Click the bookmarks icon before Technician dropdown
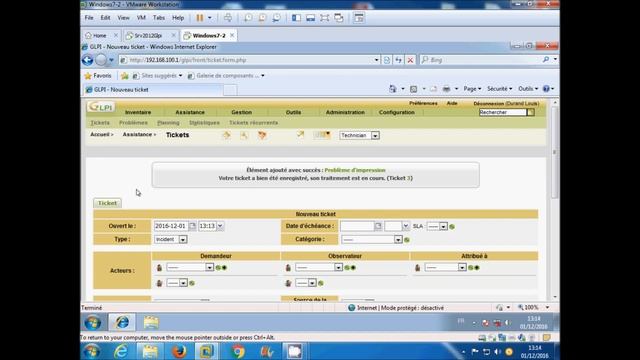Screen dimensions: 640x360 tap(322, 135)
